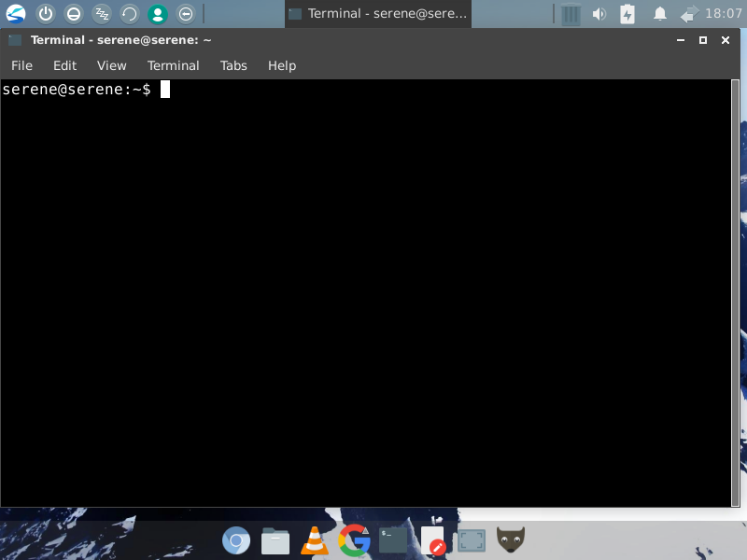Open the File menu
Image resolution: width=747 pixels, height=560 pixels.
click(x=21, y=65)
